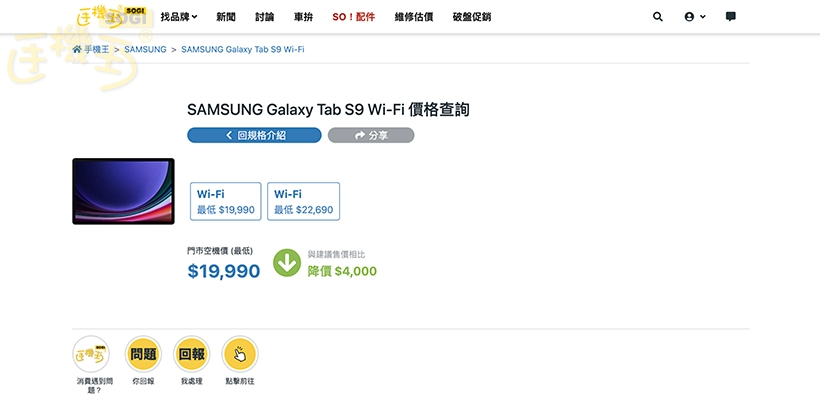
Task: Click the yellow 問題 circle icon
Action: [x=143, y=354]
